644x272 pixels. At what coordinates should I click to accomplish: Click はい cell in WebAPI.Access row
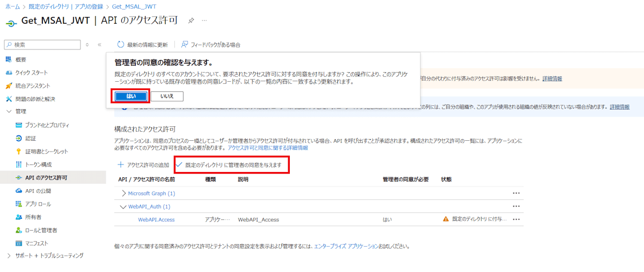pos(387,219)
